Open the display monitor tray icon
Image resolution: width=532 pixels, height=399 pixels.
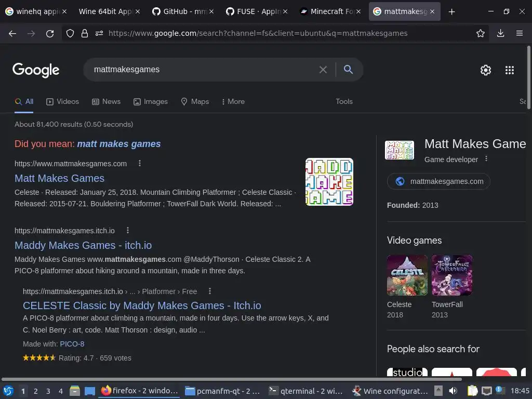point(486,391)
